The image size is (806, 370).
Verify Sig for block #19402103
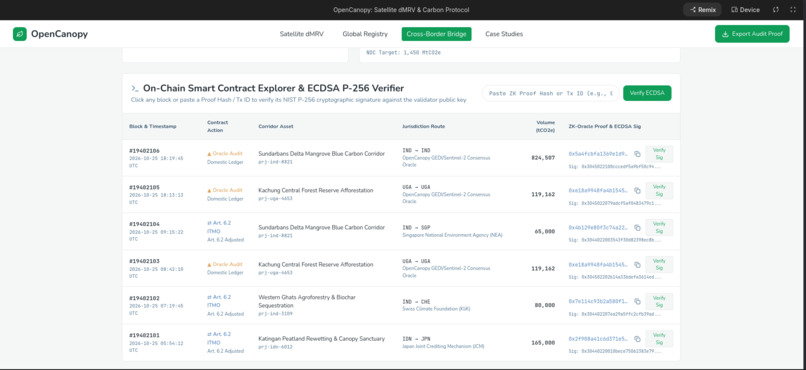click(659, 265)
